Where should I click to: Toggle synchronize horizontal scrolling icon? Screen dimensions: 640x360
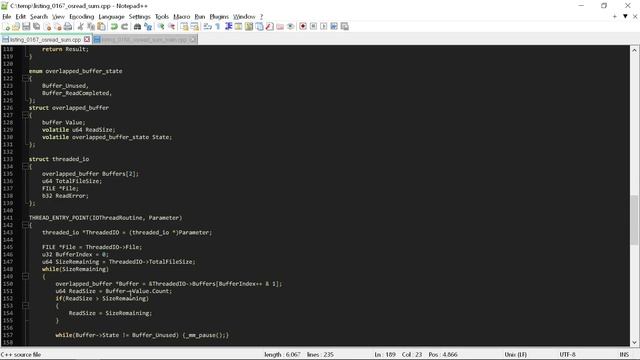195,27
